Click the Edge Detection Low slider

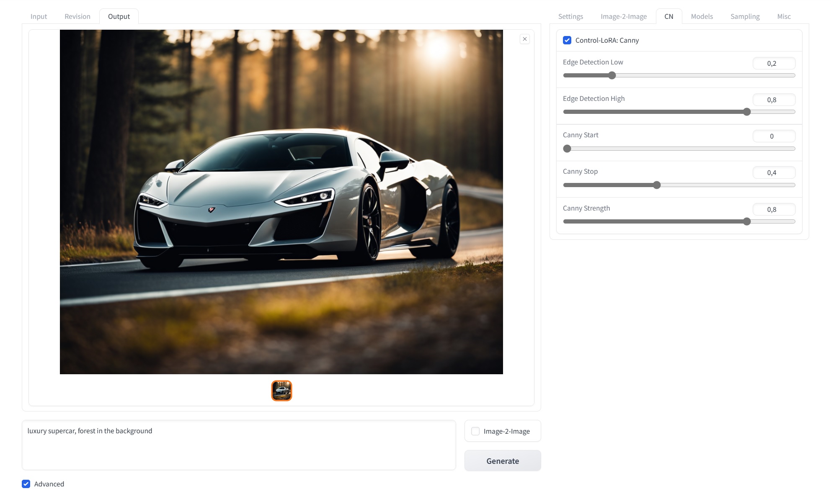pos(612,75)
